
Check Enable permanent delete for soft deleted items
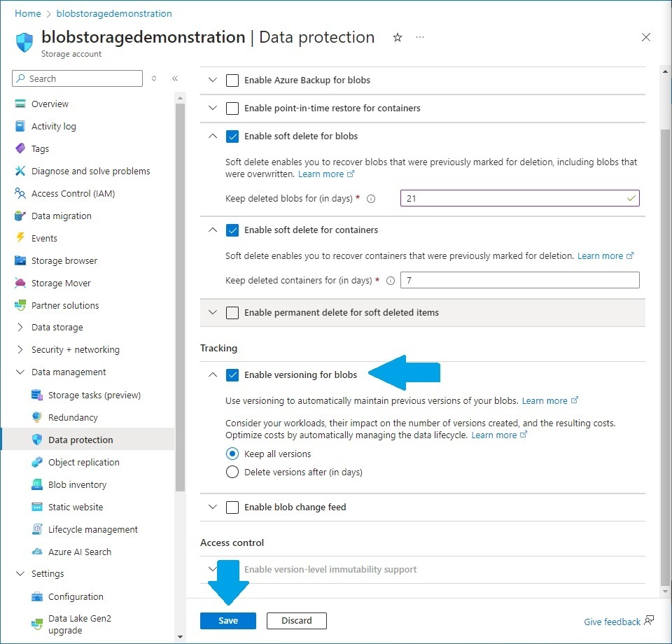coord(232,312)
